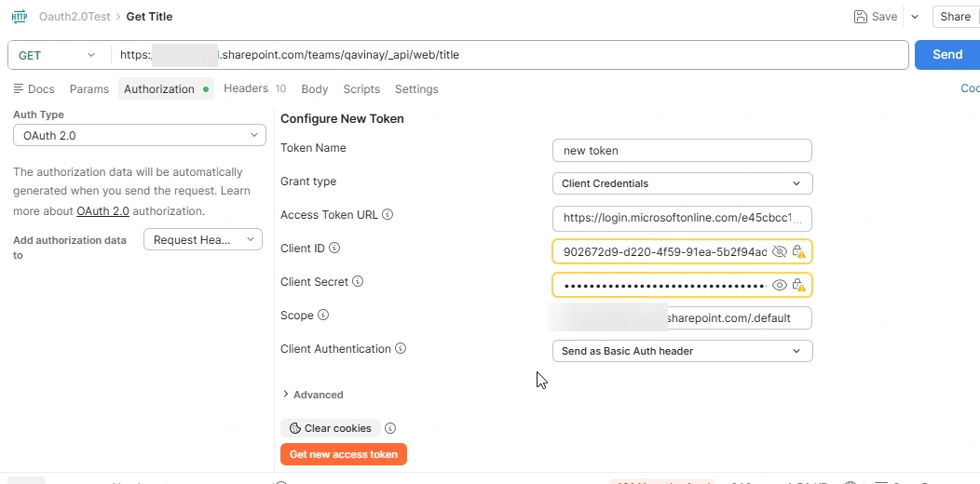The height and width of the screenshot is (484, 980).
Task: Click the Client ID lock warning icon
Action: 798,251
